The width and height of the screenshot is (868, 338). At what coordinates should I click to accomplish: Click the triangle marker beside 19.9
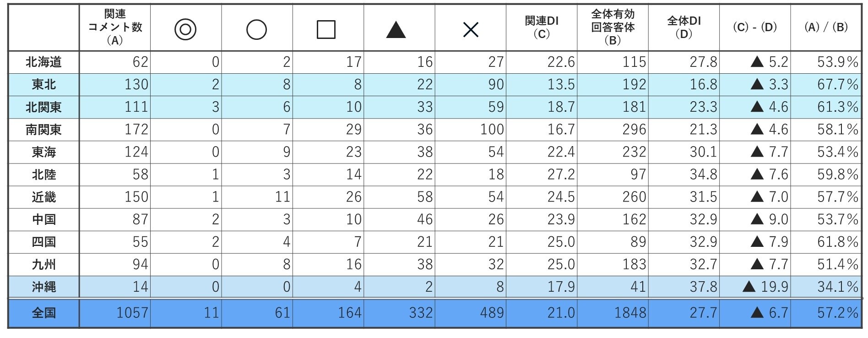click(x=749, y=287)
